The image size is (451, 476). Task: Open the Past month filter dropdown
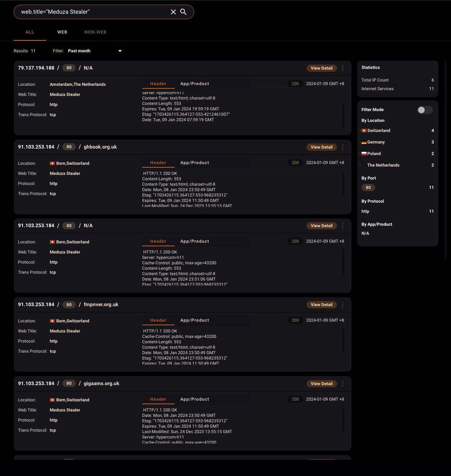tap(119, 51)
